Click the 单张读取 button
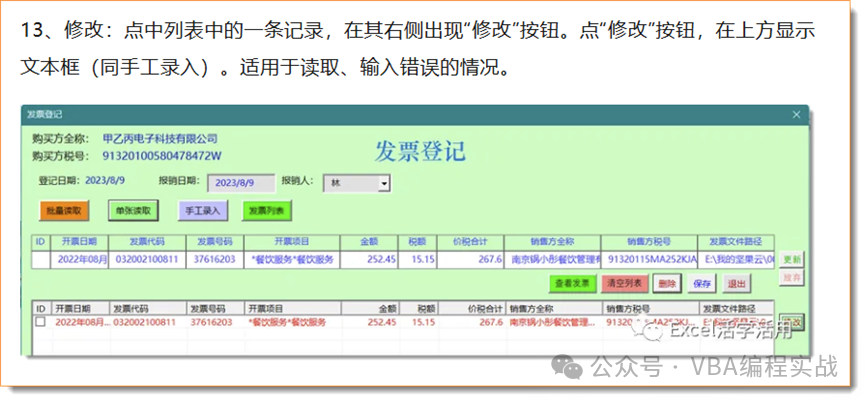The width and height of the screenshot is (865, 401). 133,211
